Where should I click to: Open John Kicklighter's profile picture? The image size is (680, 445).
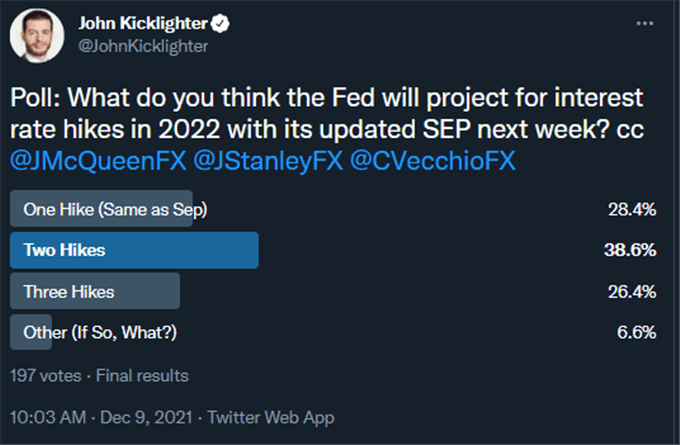pyautogui.click(x=37, y=36)
